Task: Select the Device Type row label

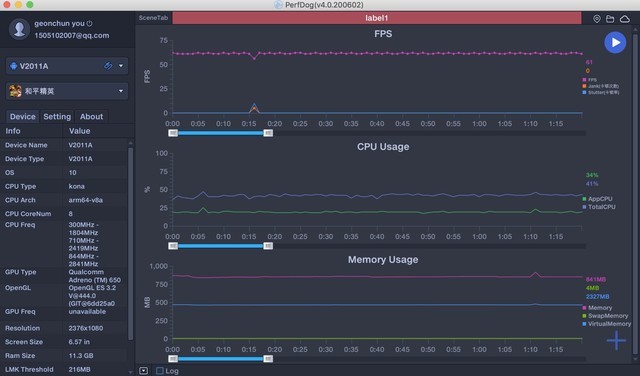Action: point(24,159)
